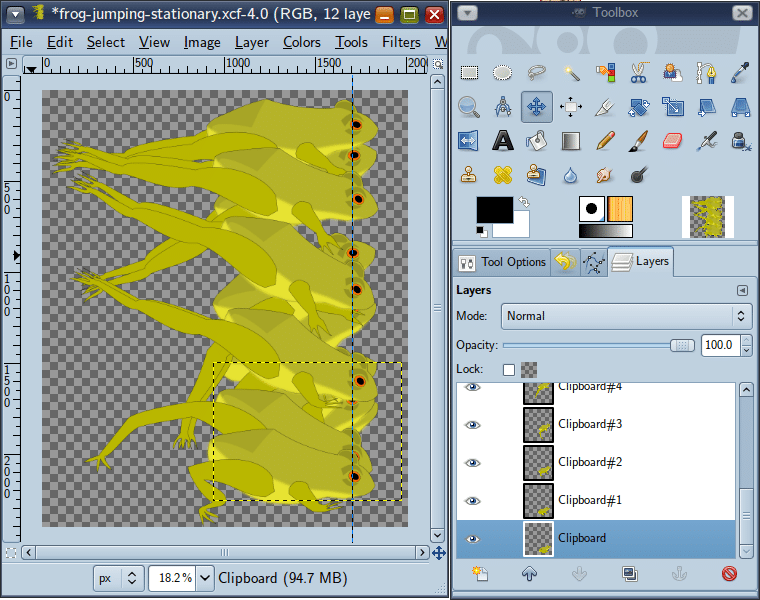Image resolution: width=760 pixels, height=600 pixels.
Task: Select the Rotate tool
Action: point(639,107)
